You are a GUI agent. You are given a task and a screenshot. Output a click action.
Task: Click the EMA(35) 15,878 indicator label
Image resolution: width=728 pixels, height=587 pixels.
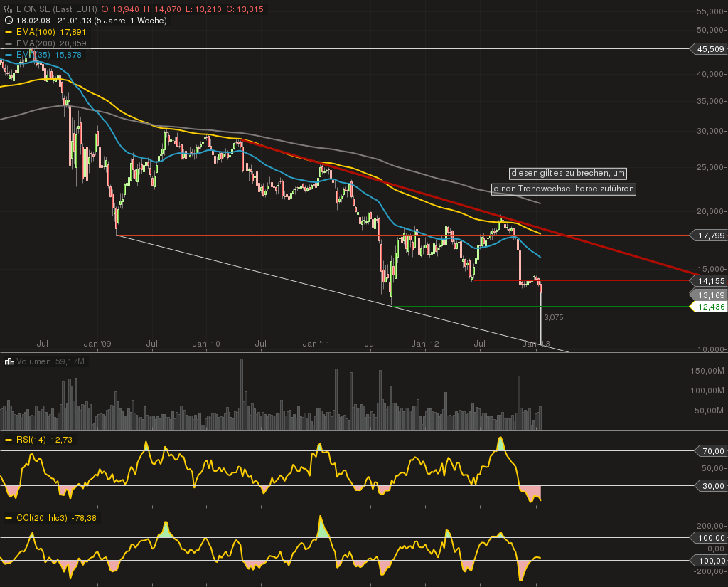pos(49,55)
